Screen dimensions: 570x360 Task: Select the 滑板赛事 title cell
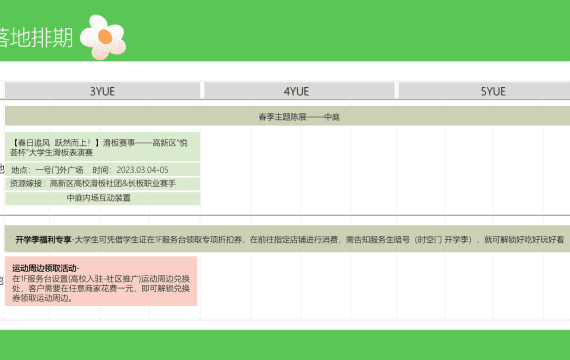tap(103, 147)
